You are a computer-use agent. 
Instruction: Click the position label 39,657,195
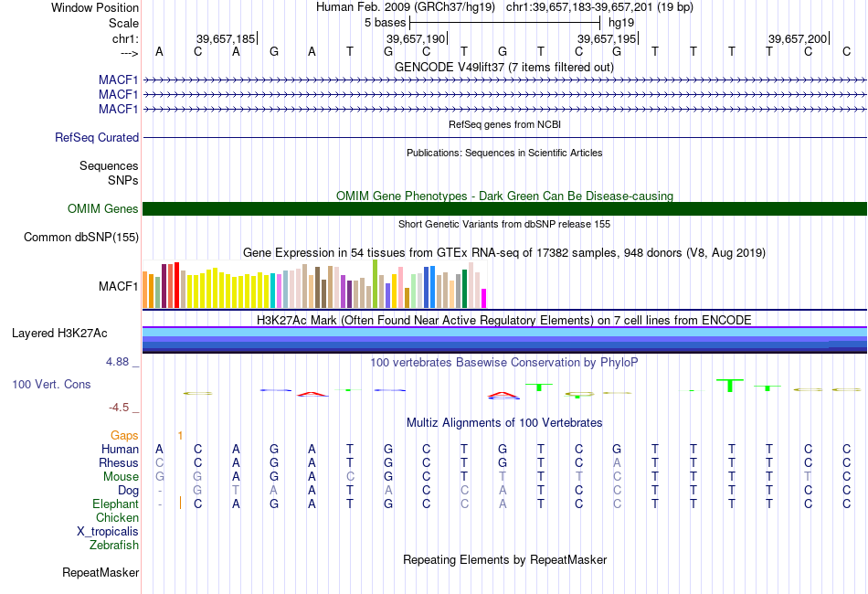tap(606, 38)
